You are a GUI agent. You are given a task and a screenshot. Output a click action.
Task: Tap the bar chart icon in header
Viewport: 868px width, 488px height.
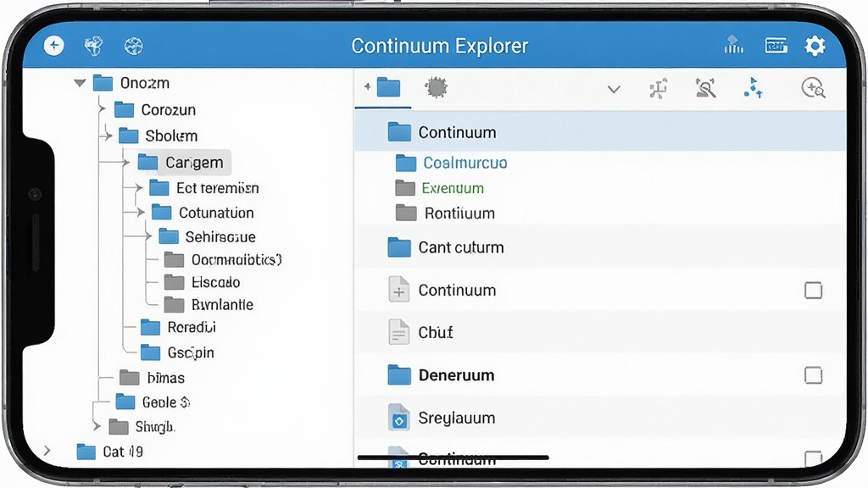pyautogui.click(x=733, y=45)
